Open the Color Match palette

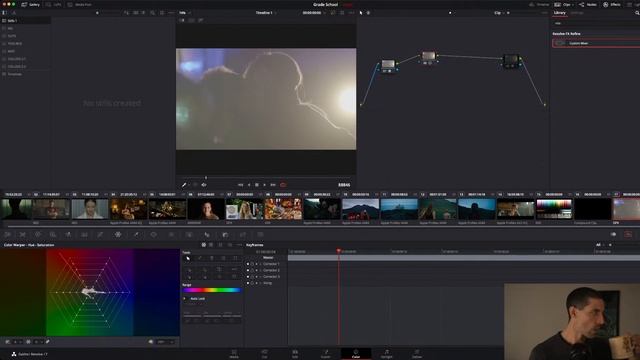(22, 235)
